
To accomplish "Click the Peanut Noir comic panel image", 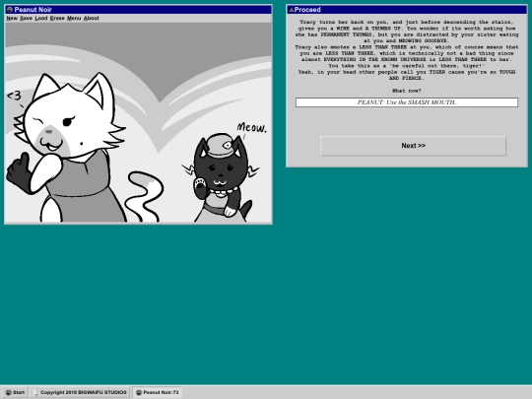I will point(139,122).
